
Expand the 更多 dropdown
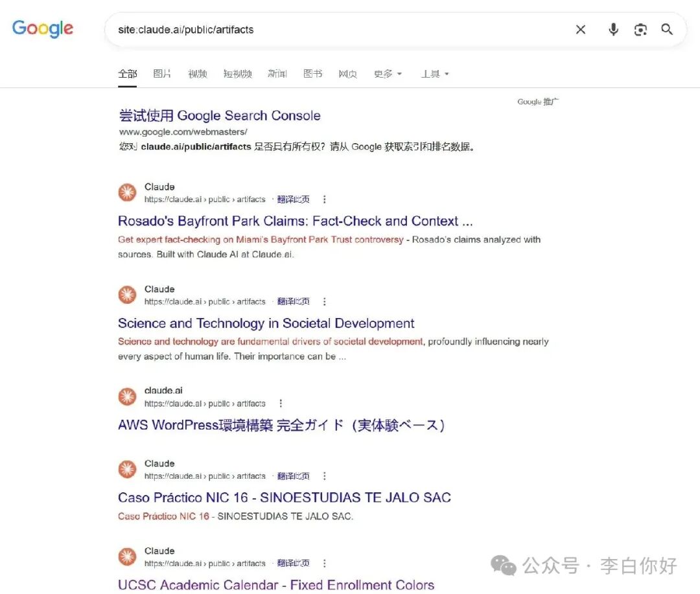388,74
